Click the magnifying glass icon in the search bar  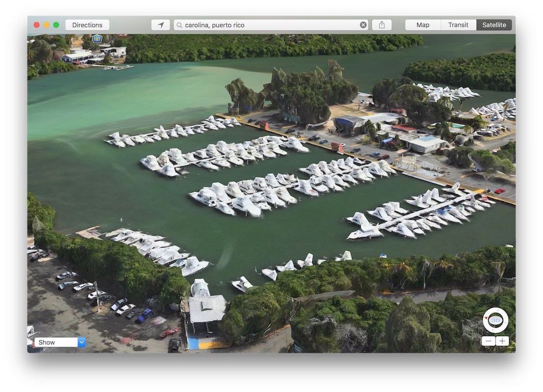click(179, 25)
